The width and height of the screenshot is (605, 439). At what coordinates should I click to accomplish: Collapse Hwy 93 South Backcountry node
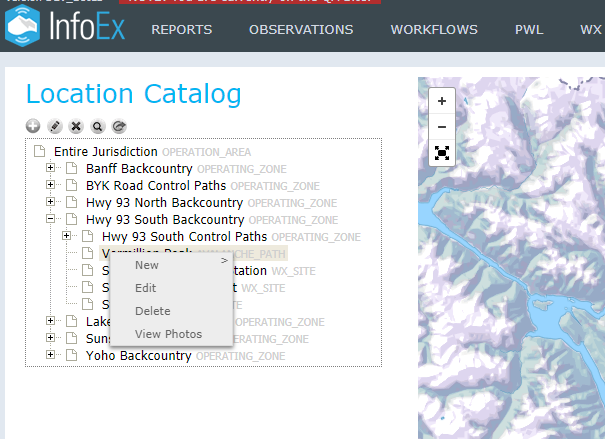tap(50, 219)
